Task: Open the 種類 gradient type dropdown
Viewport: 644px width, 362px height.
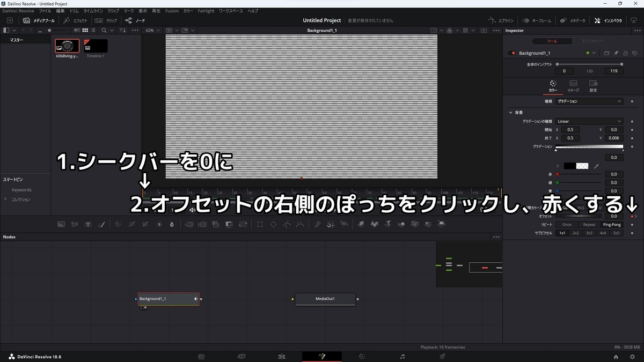Action: 589,101
